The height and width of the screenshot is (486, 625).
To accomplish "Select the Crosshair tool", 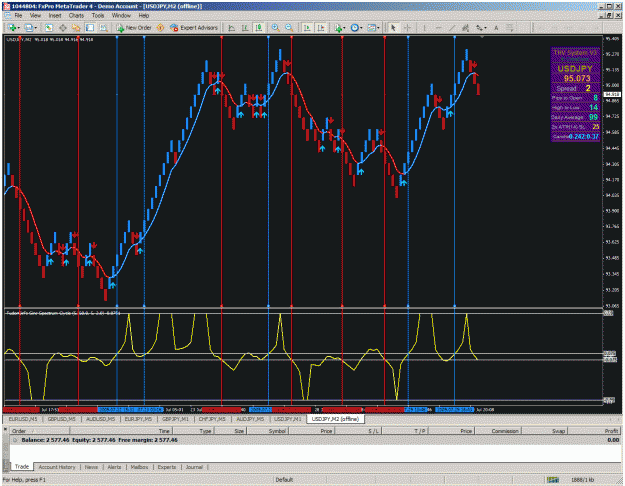I will click(x=407, y=28).
